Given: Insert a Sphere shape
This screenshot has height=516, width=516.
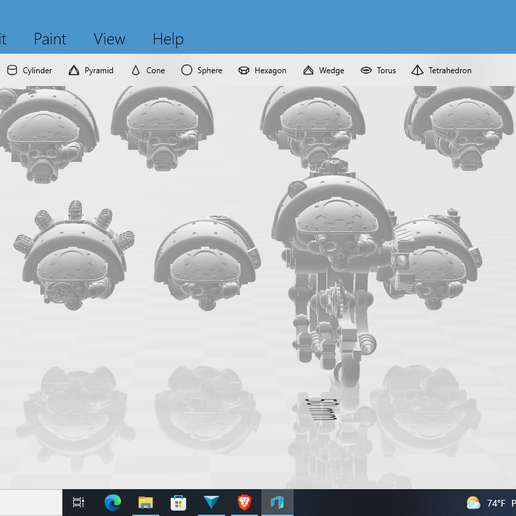Looking at the screenshot, I should coord(202,70).
